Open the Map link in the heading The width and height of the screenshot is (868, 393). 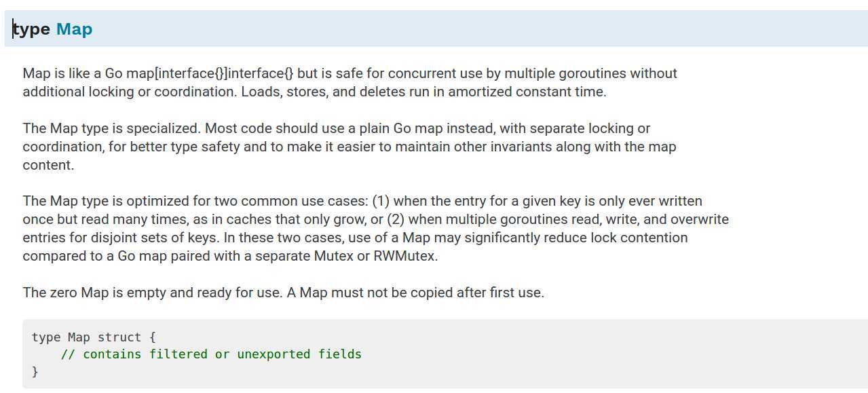click(x=74, y=29)
